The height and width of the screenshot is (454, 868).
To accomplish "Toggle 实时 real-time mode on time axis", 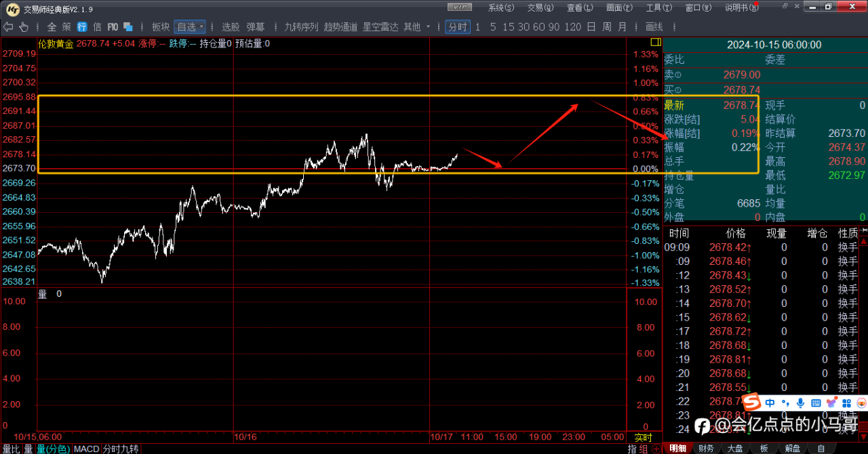I will pyautogui.click(x=643, y=438).
